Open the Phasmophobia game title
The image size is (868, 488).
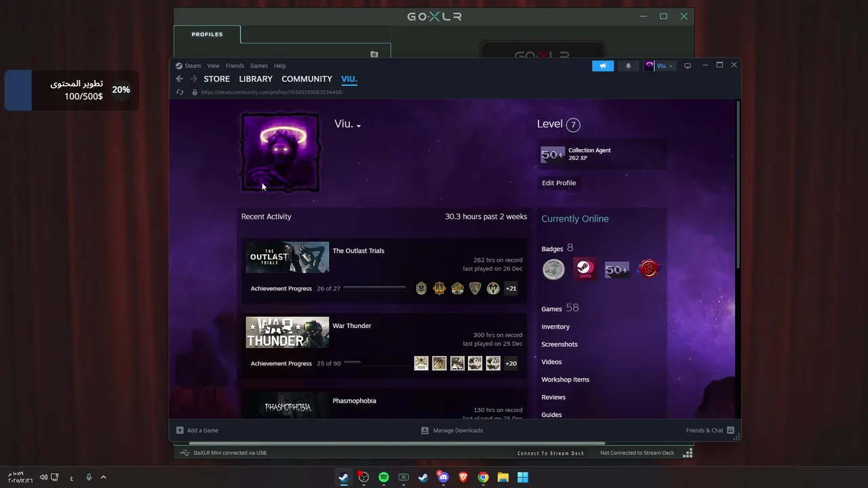coord(354,401)
